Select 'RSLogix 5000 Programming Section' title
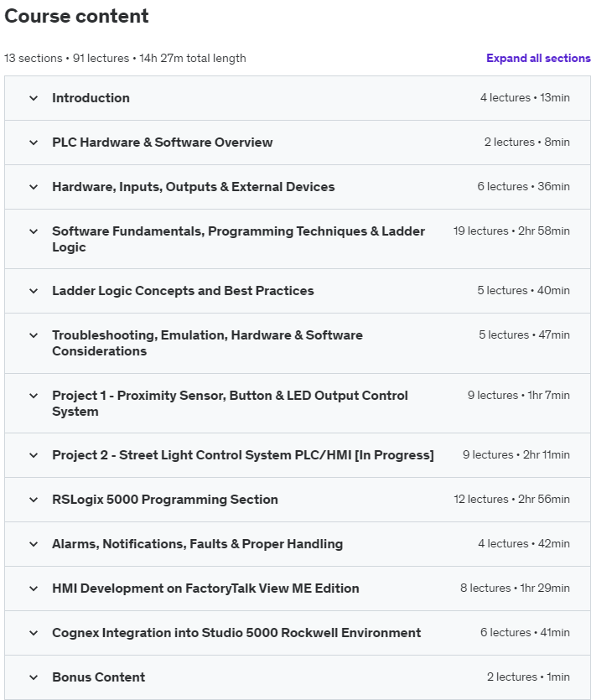 164,500
